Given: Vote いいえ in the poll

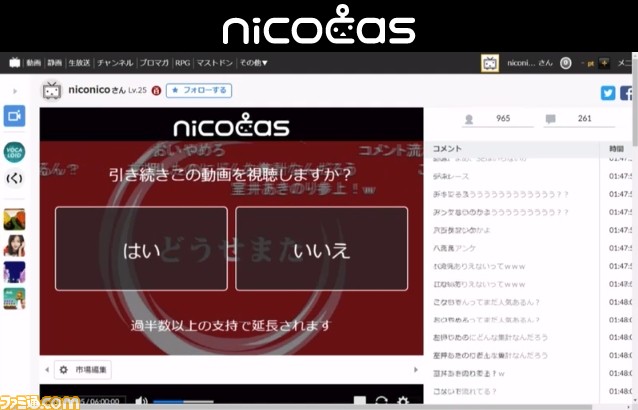Looking at the screenshot, I should click(321, 249).
